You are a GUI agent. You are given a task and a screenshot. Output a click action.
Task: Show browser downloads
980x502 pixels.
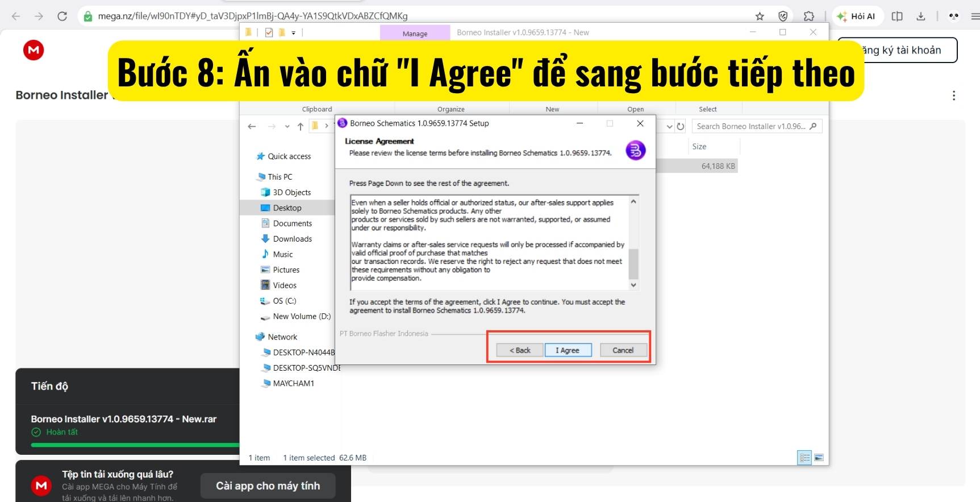tap(921, 16)
